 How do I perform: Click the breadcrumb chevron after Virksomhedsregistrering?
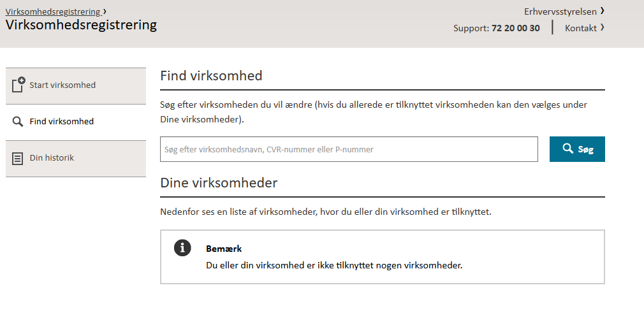point(105,11)
